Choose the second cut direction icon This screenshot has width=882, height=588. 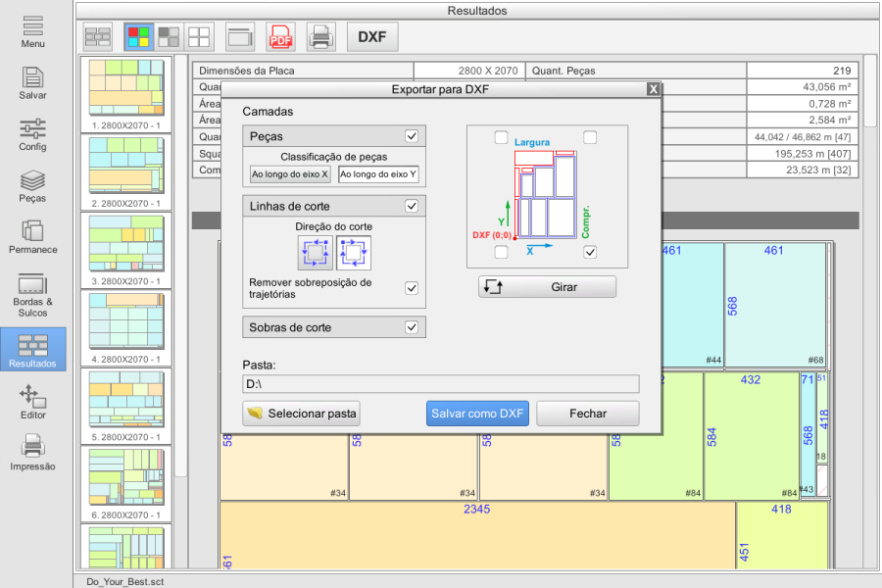tap(354, 253)
